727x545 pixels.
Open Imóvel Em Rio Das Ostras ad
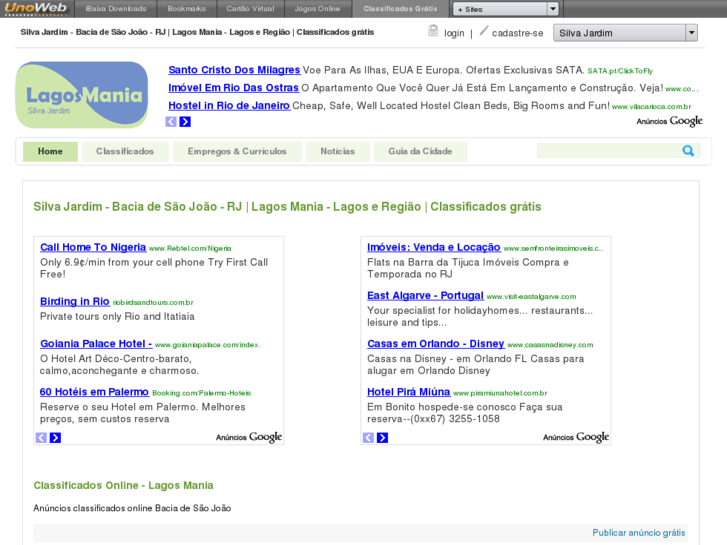point(233,88)
